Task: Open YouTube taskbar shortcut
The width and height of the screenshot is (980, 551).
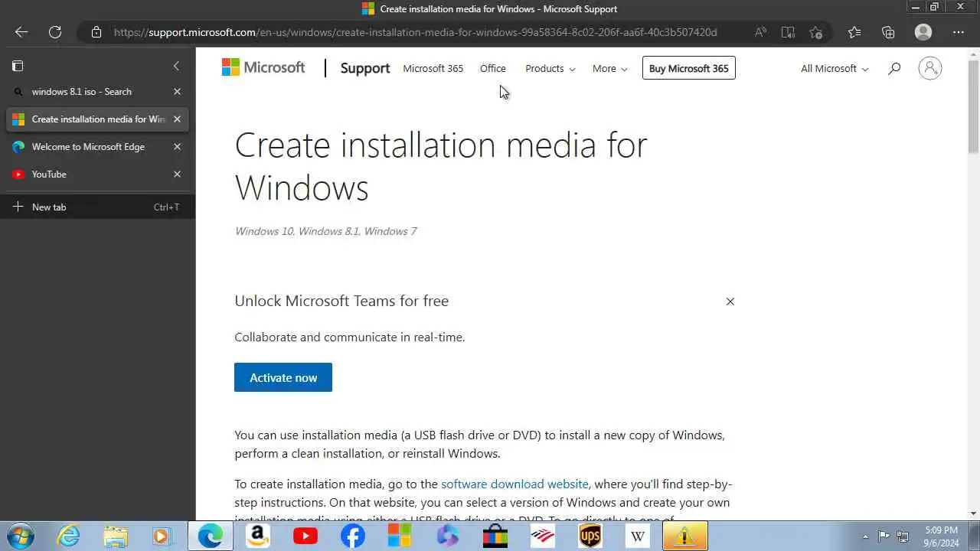Action: pyautogui.click(x=305, y=536)
